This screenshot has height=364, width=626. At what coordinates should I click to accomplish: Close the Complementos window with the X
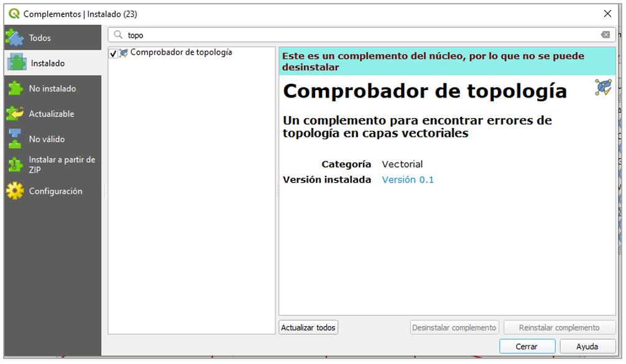pos(607,14)
